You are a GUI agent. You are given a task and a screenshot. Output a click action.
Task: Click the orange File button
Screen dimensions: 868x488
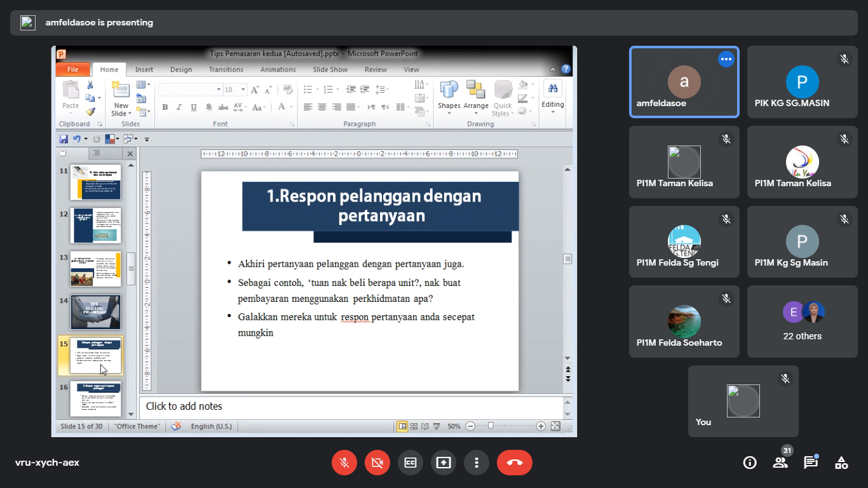click(72, 70)
